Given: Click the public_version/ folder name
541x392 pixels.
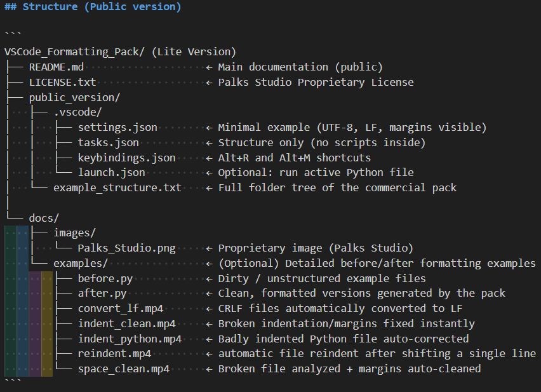Looking at the screenshot, I should (74, 97).
